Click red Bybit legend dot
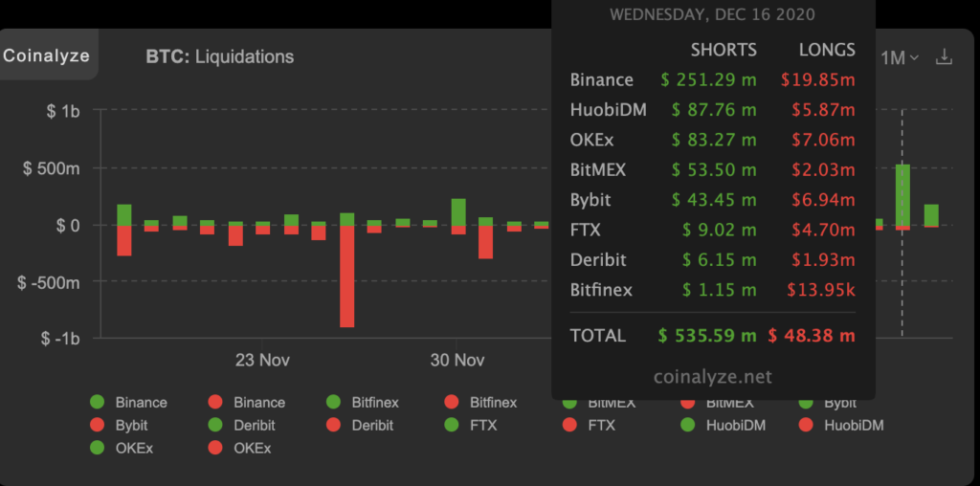Image resolution: width=980 pixels, height=486 pixels. (97, 425)
